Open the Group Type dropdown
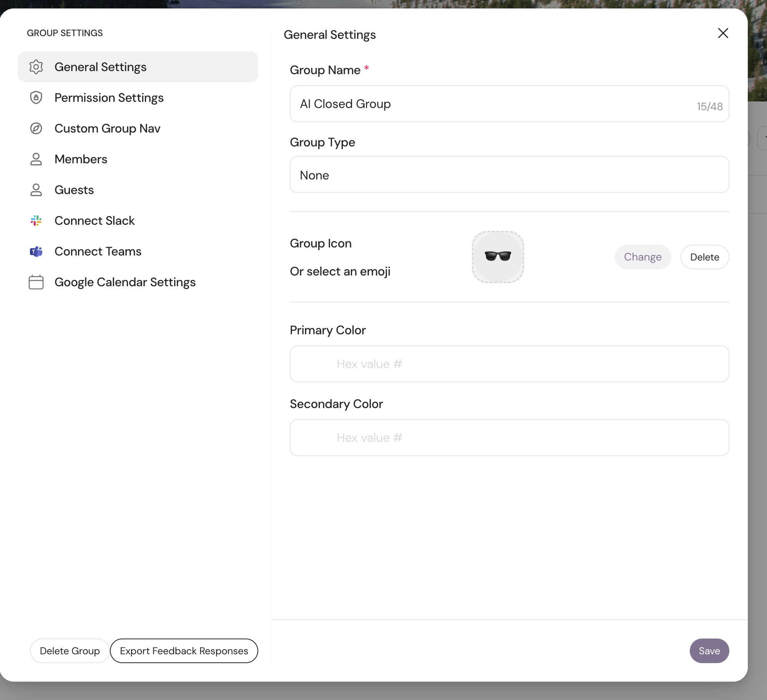The width and height of the screenshot is (767, 700). 509,175
